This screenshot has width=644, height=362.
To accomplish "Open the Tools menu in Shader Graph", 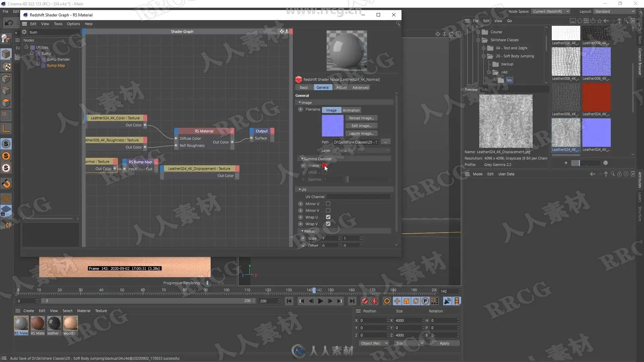I will tap(58, 24).
